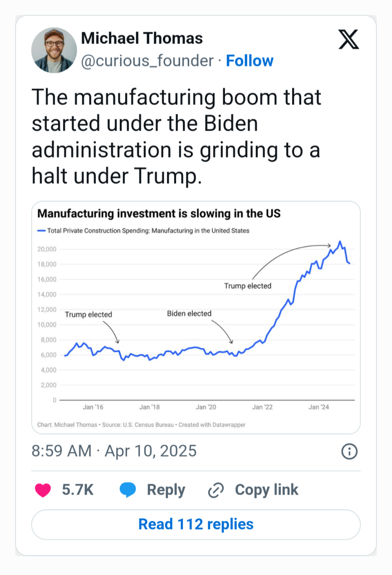This screenshot has height=575, width=392.
Task: Click the Michael Thomas display name
Action: point(142,39)
